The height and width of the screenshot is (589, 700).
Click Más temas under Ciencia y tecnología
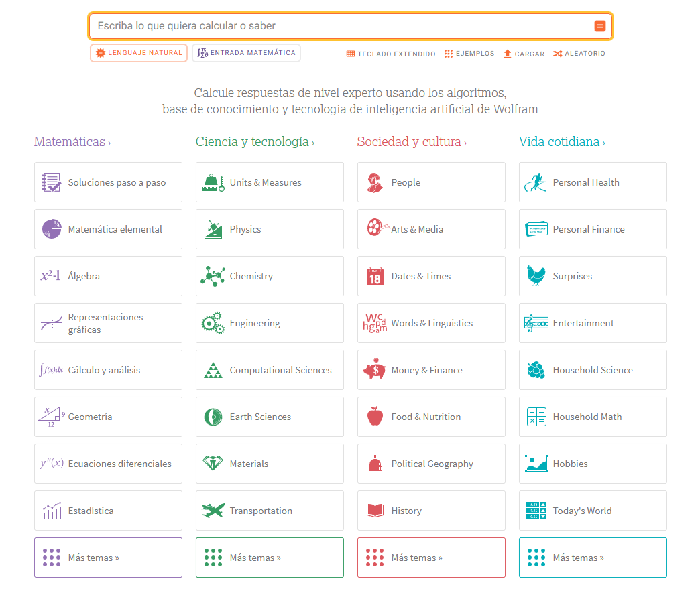269,558
